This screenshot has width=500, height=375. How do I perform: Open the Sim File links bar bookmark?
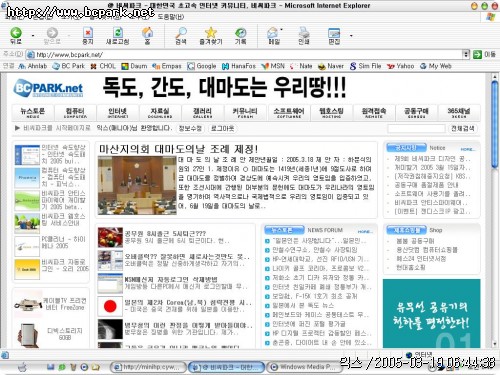tap(365, 66)
